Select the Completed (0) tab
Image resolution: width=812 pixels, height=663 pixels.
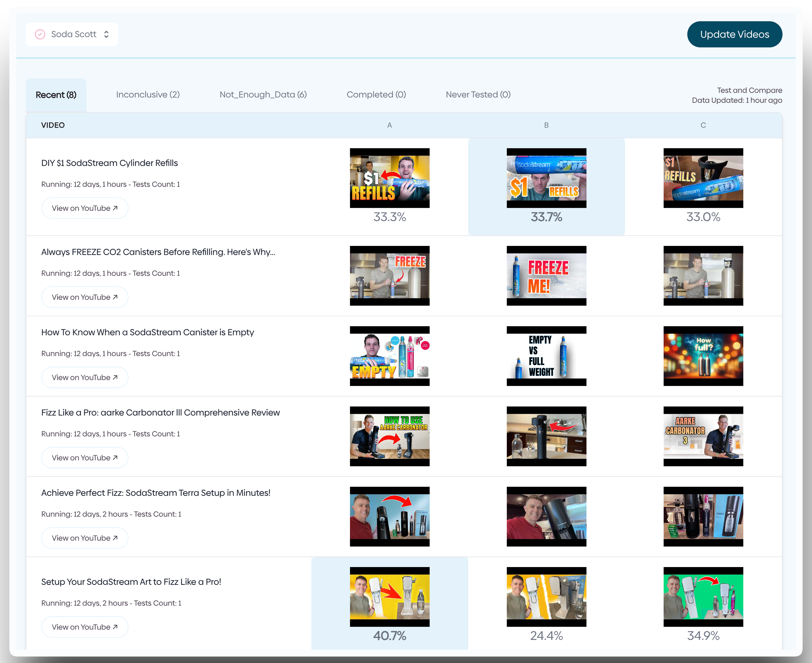coord(376,95)
